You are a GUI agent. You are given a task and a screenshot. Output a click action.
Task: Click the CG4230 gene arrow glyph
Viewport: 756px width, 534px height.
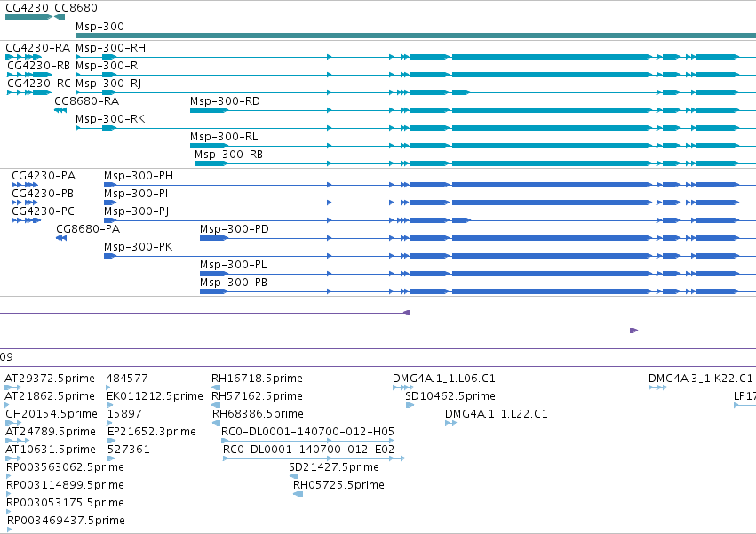[28, 17]
